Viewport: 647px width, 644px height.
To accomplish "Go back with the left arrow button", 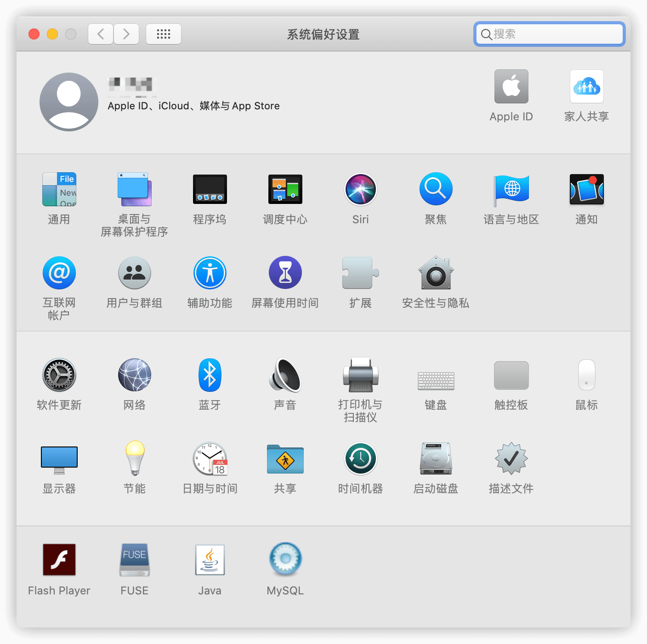I will pyautogui.click(x=101, y=34).
